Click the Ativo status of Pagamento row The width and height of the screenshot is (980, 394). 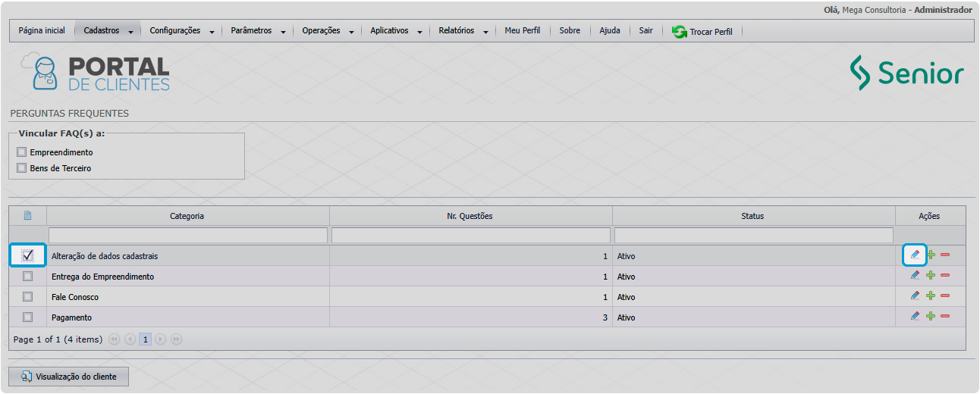pos(627,317)
